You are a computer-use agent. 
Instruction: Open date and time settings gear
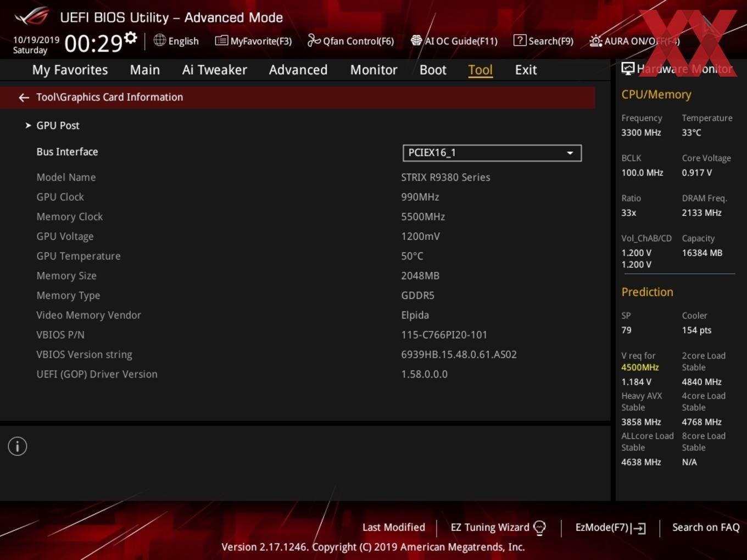pyautogui.click(x=131, y=38)
